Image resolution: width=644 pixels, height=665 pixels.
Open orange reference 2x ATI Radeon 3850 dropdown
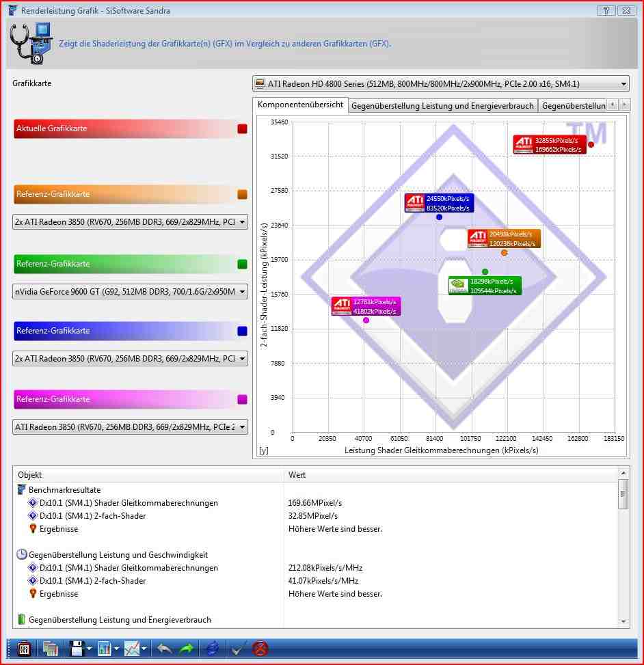coord(131,222)
